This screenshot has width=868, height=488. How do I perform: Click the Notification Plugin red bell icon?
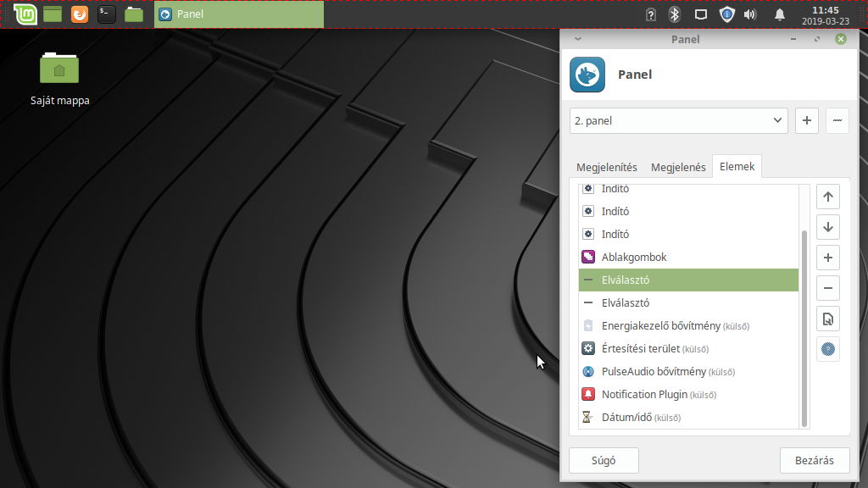tap(588, 394)
